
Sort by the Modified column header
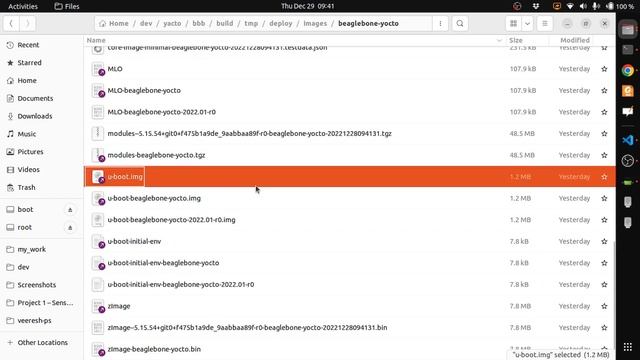point(575,40)
